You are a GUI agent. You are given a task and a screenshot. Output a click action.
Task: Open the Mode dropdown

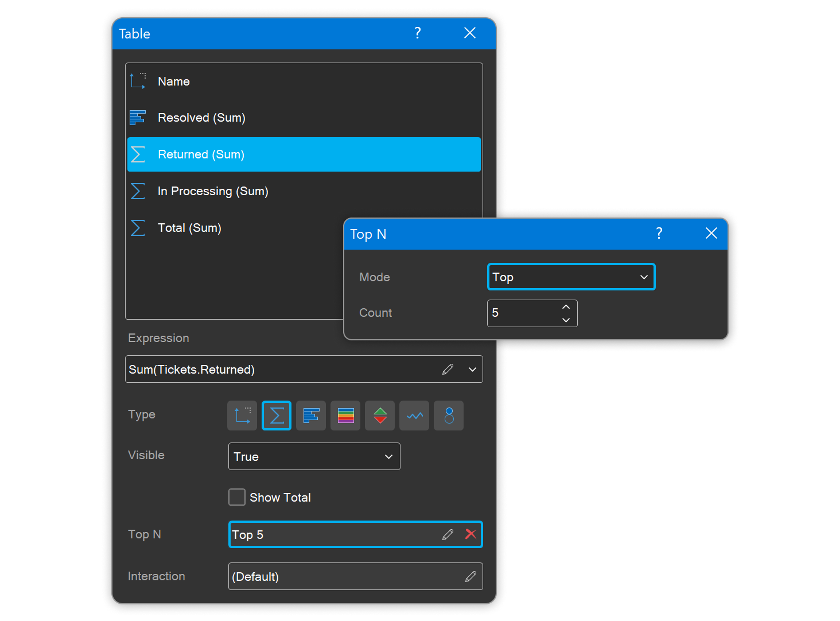[571, 277]
